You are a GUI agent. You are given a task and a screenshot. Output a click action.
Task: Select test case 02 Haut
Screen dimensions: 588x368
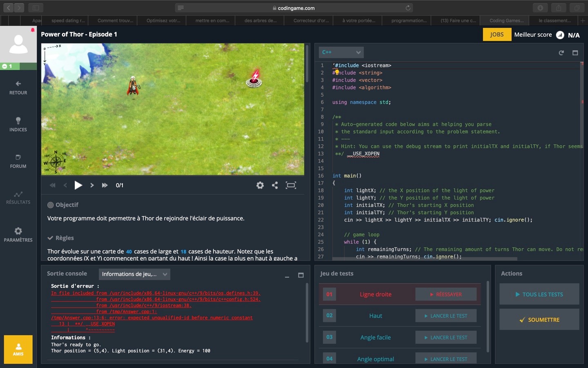point(376,316)
